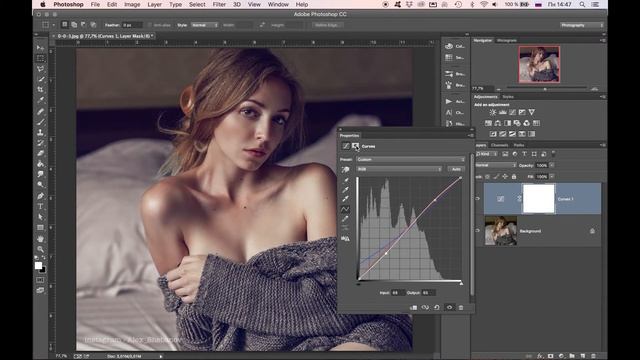Reset Curves adjustment to defaults

click(x=437, y=307)
